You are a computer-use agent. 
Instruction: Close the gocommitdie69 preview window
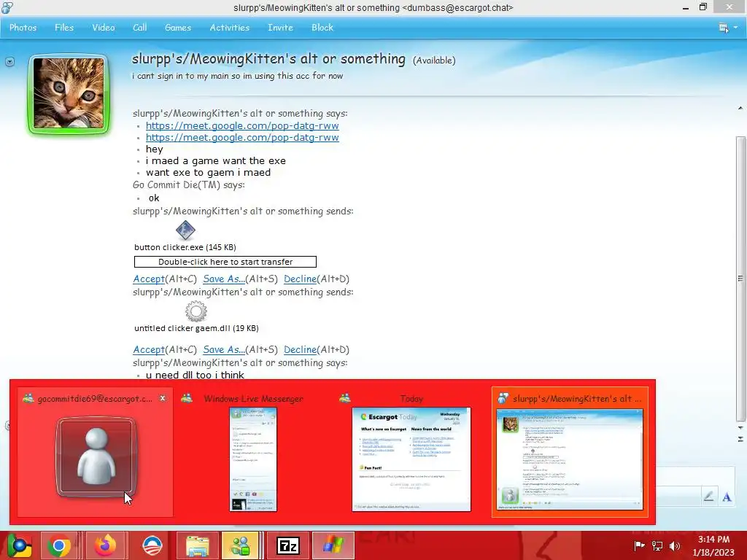pos(163,398)
